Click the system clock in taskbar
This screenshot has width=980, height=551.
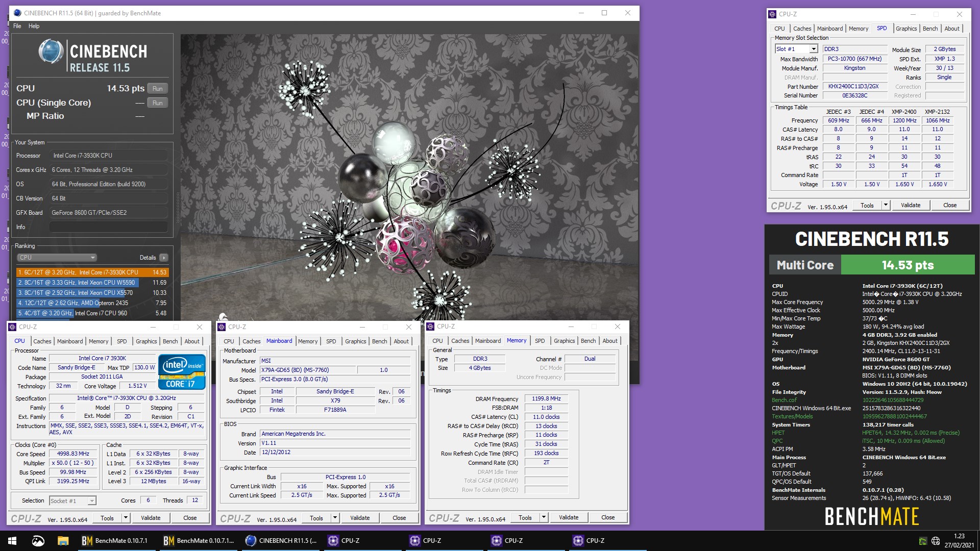959,541
